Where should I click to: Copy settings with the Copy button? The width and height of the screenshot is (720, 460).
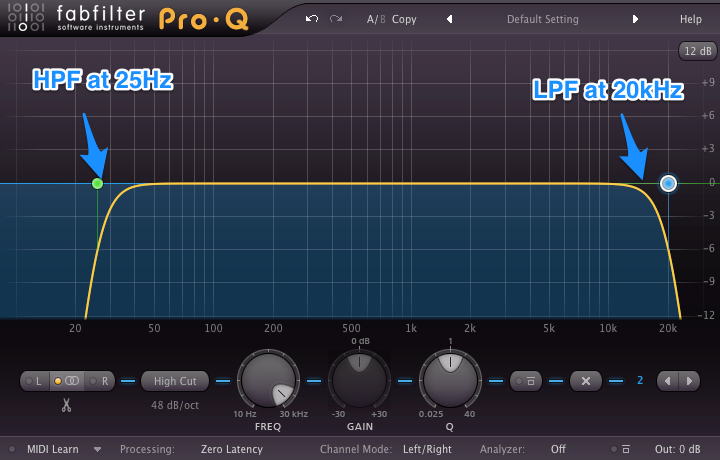coord(404,19)
